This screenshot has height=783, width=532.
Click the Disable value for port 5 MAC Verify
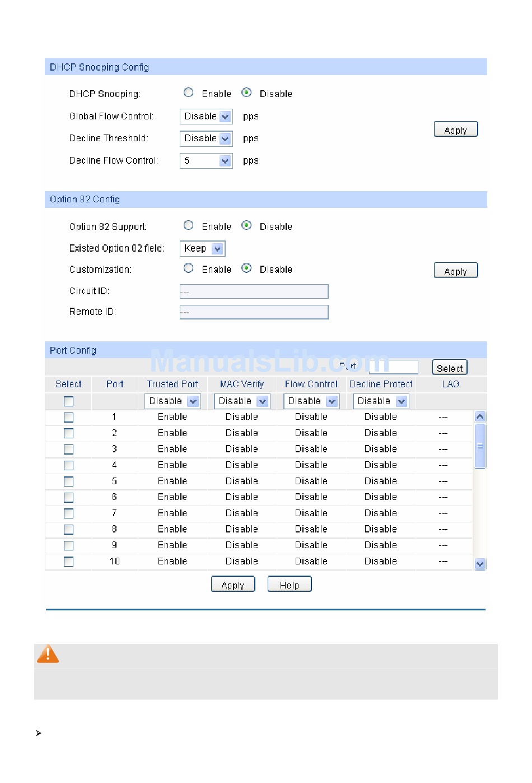(x=242, y=481)
